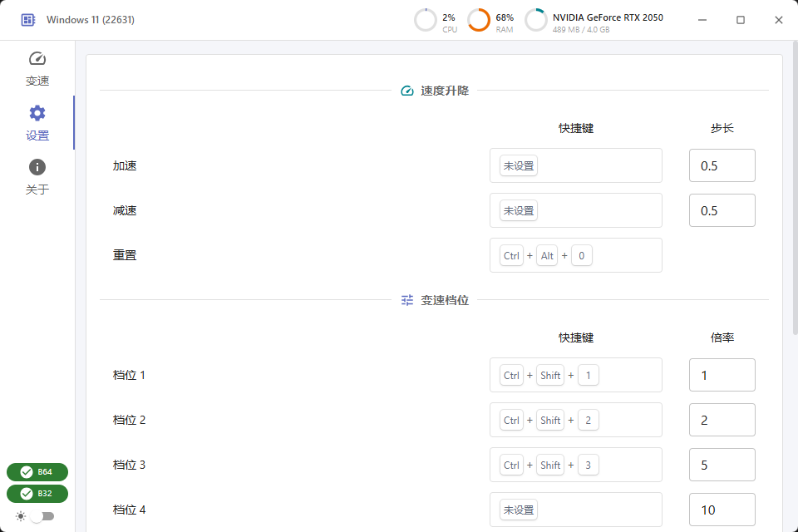Viewport: 798px width, 532px height.
Task: Edit 档位 2 multiplier value 2
Action: coord(722,420)
